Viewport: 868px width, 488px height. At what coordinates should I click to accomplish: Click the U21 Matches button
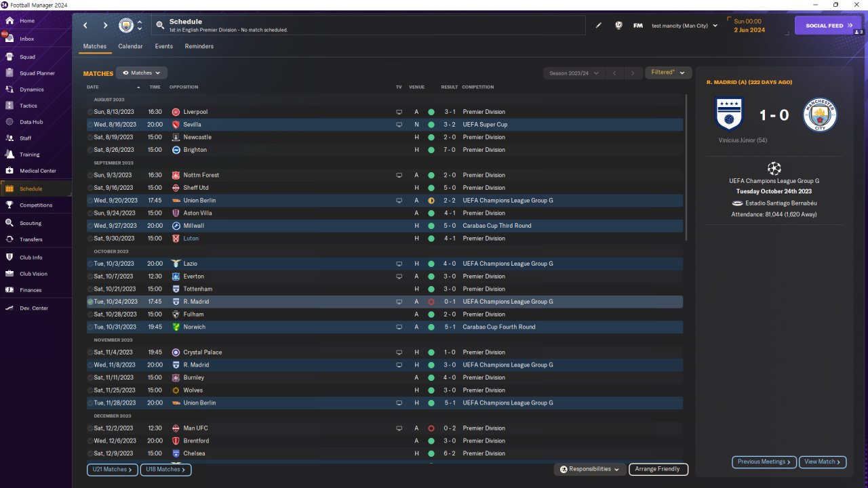[113, 469]
